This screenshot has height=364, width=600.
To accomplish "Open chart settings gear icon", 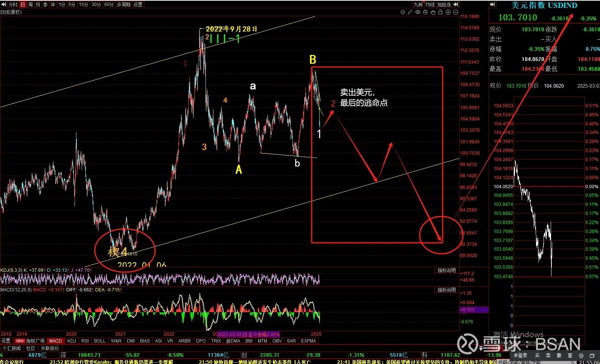I will point(402,12).
